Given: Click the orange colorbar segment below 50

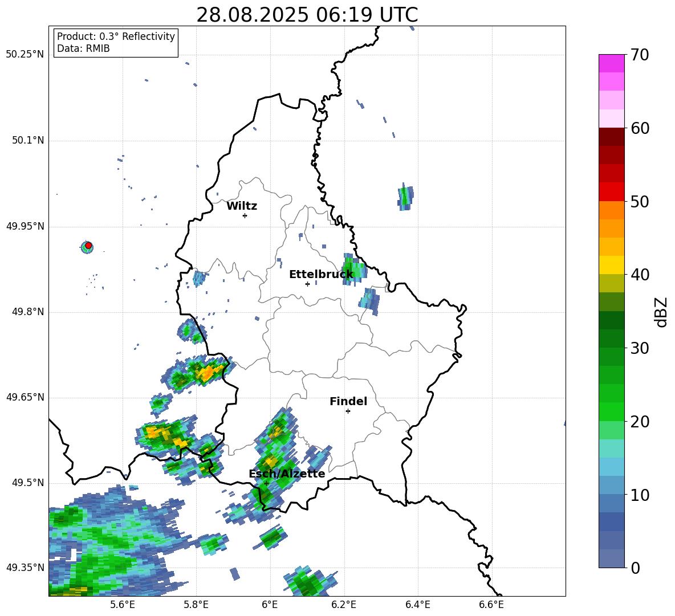Looking at the screenshot, I should [x=611, y=210].
